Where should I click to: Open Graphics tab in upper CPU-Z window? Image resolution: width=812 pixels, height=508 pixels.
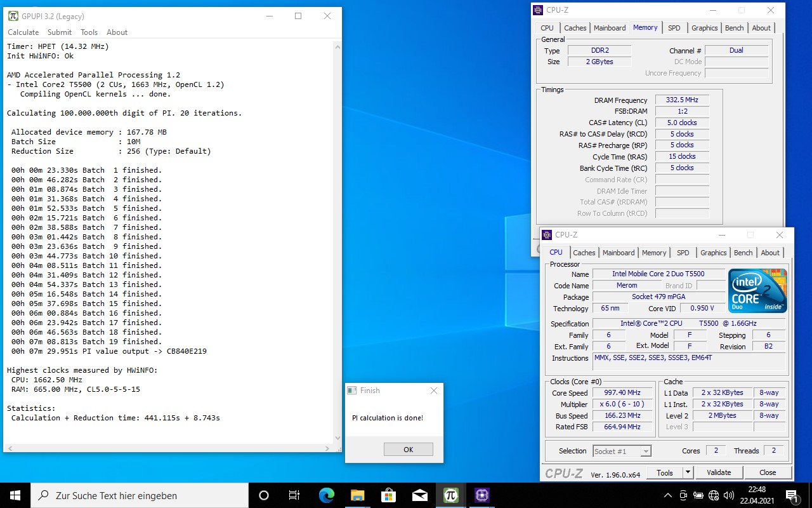705,28
